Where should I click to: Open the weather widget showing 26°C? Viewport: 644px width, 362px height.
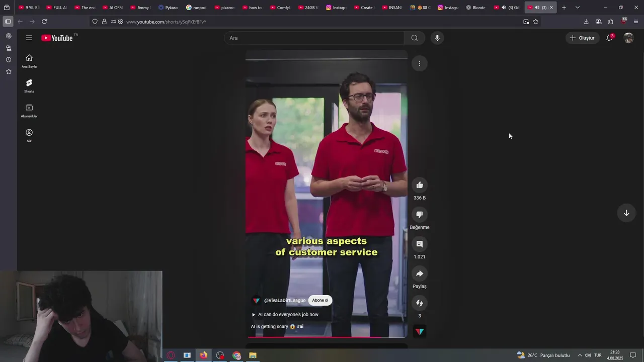click(x=543, y=355)
